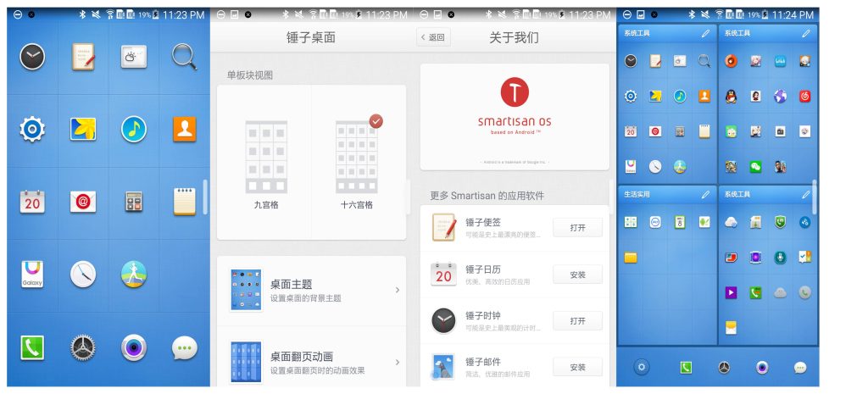Select the 九宫格 grid layout option
868x394 pixels.
coord(264,161)
